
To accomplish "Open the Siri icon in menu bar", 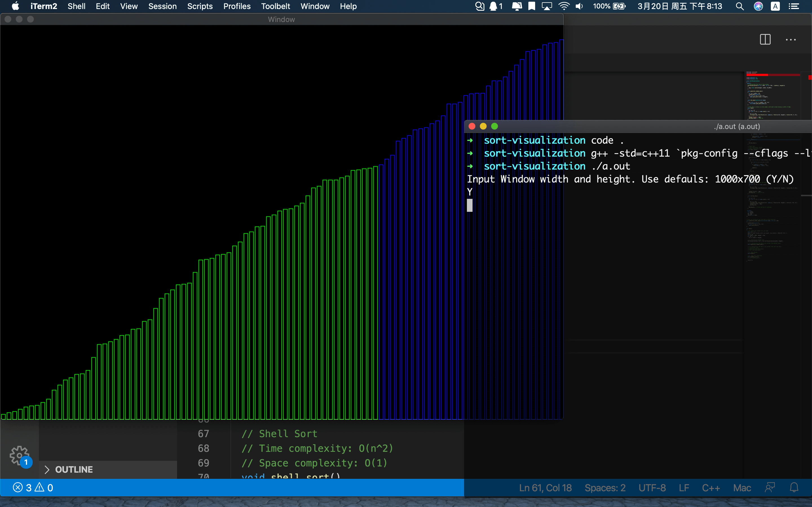I will coord(758,6).
